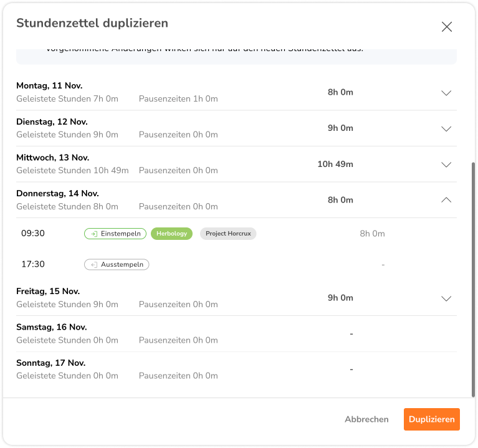Click the Einstempeln badge at 09:30

[x=115, y=234]
